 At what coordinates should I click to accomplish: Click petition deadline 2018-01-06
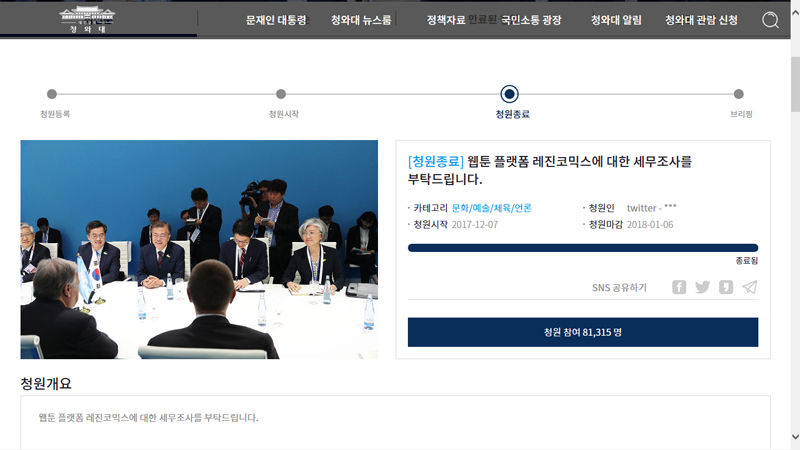pos(649,224)
